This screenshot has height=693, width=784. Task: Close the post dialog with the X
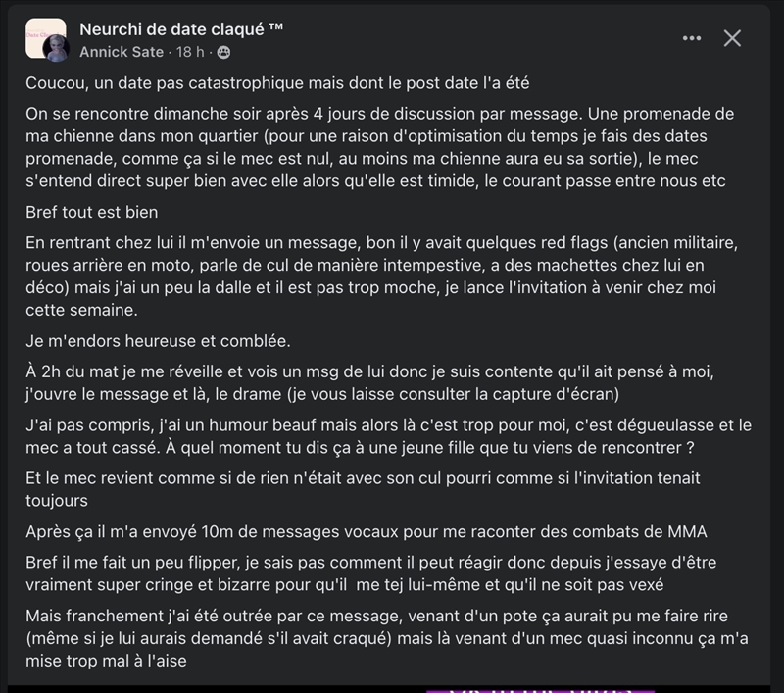coord(732,38)
